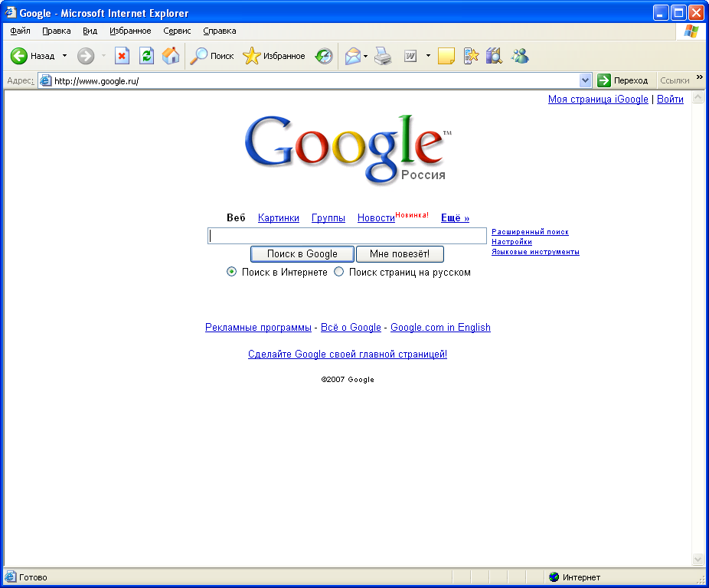
Task: Open Back button history dropdown arrow
Action: pyautogui.click(x=64, y=56)
